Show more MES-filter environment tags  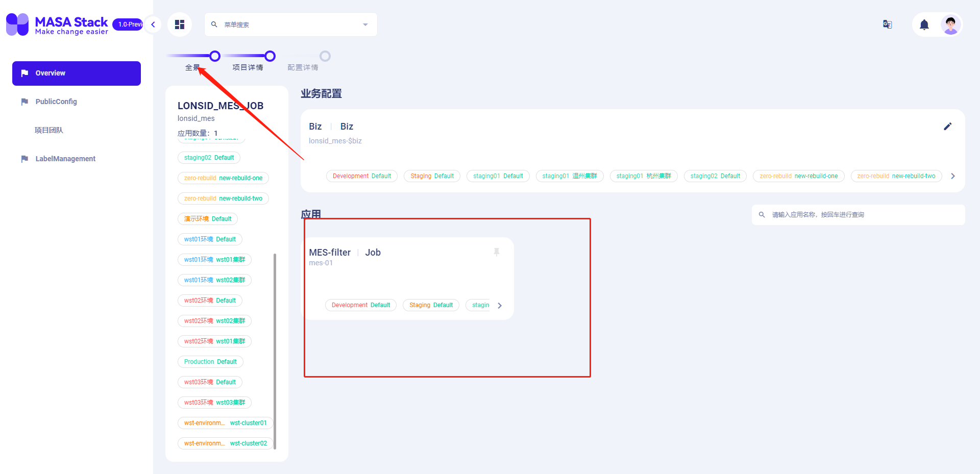500,306
